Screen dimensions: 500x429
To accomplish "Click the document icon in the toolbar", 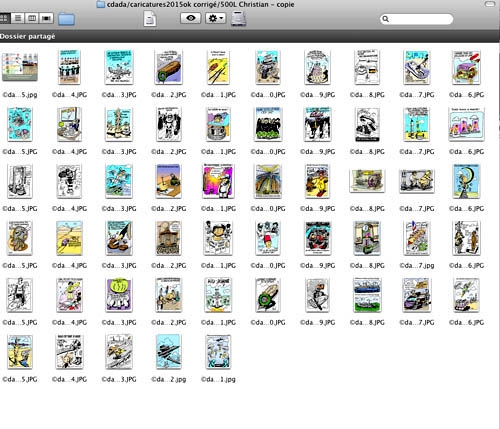I will click(x=150, y=18).
